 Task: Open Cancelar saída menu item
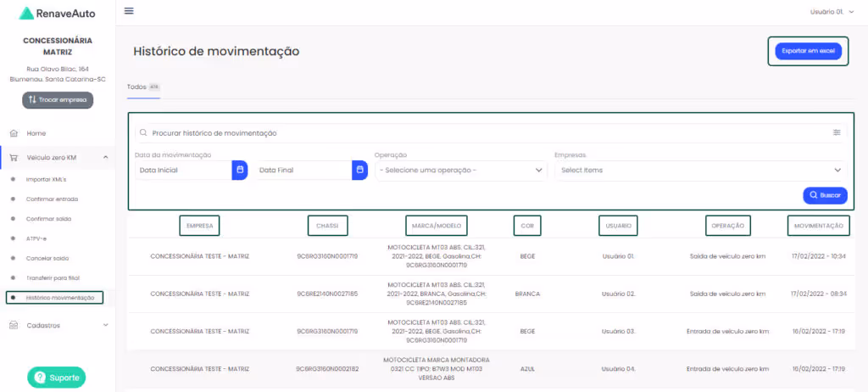pos(47,259)
